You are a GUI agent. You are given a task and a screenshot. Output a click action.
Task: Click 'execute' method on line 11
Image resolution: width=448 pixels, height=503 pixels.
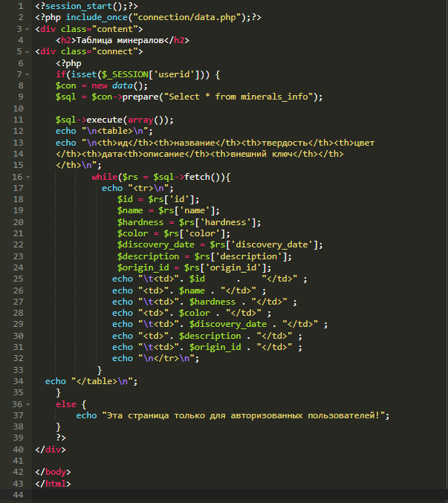pyautogui.click(x=105, y=120)
